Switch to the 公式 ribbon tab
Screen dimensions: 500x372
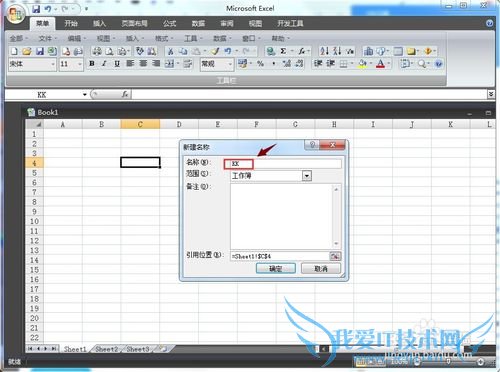click(x=169, y=23)
